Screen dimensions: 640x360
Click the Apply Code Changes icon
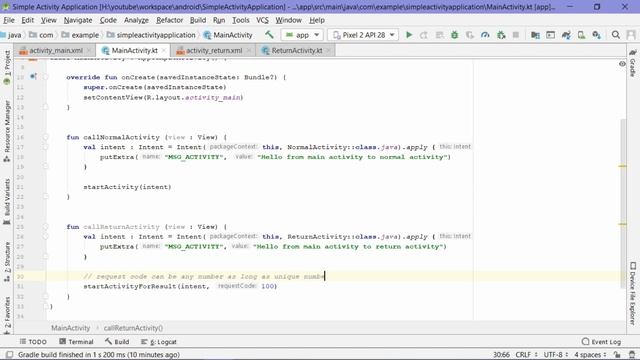(439, 35)
